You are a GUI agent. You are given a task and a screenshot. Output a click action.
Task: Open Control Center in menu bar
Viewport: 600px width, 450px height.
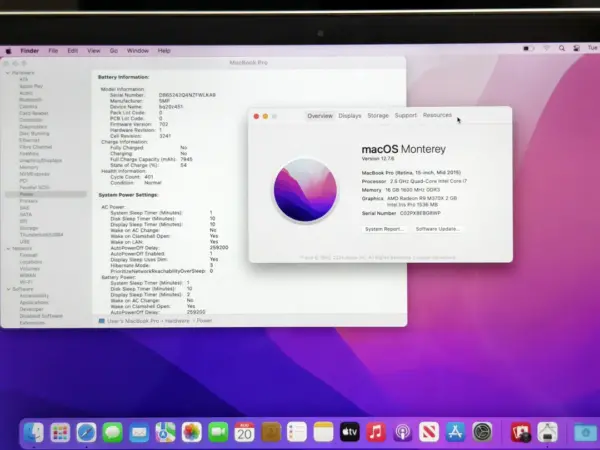576,48
